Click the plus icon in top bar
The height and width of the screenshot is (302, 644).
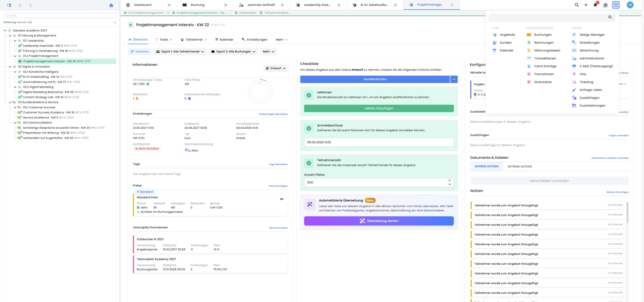(586, 5)
